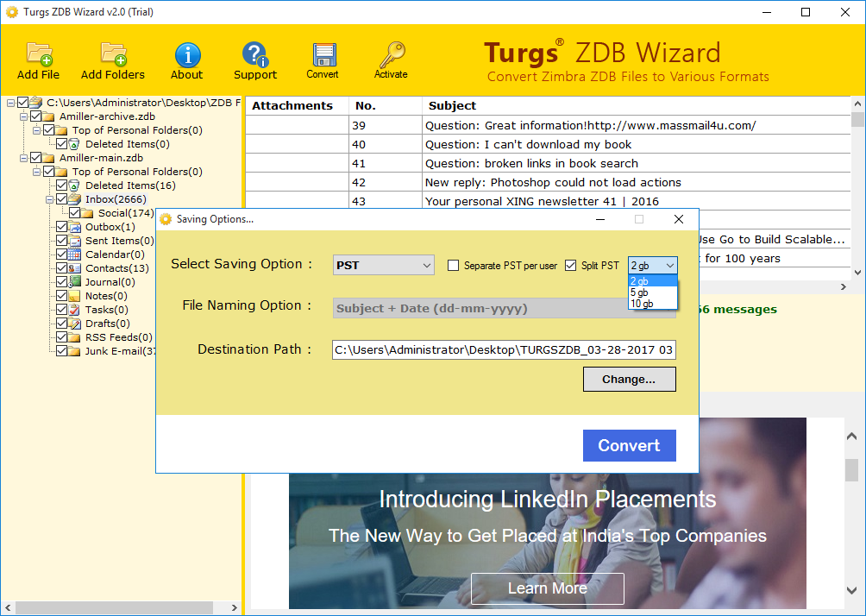This screenshot has height=616, width=866.
Task: Collapse Top of Personal Folders under Amiller-main.zdb
Action: tap(36, 172)
